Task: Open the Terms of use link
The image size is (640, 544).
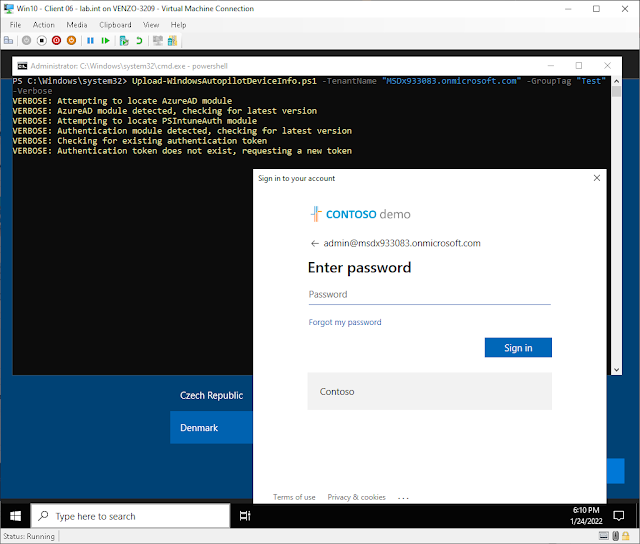Action: 294,497
